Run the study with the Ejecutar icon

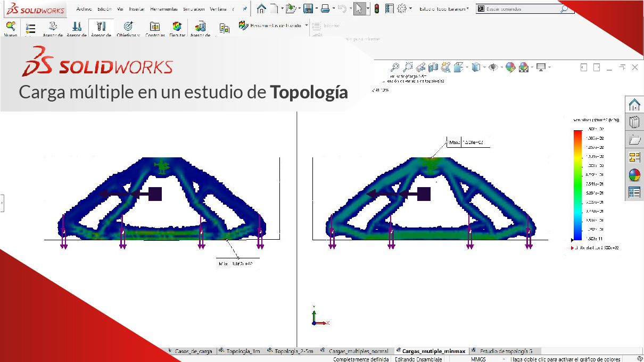(177, 26)
